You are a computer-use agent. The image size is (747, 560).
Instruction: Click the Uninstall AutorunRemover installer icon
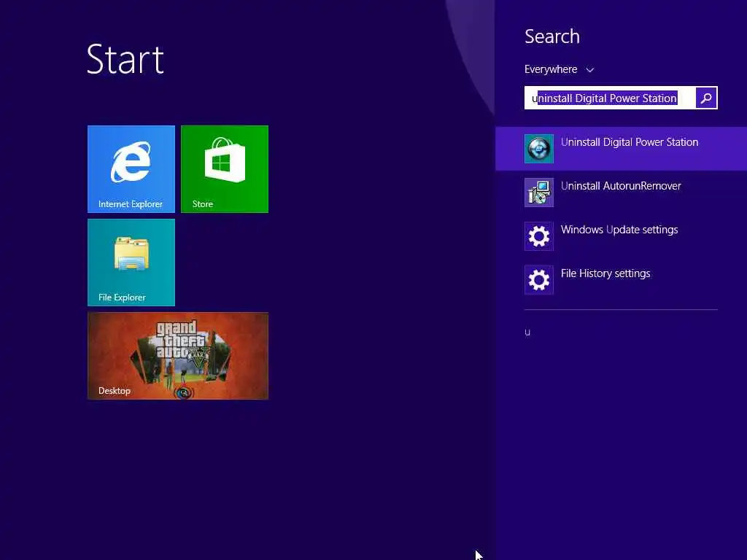pos(539,192)
